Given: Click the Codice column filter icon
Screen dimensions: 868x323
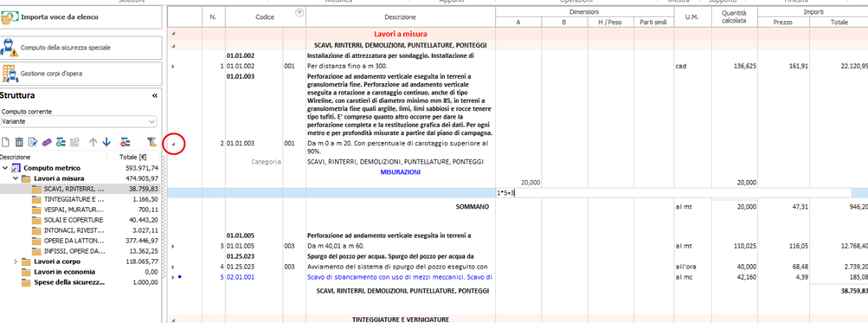Looking at the screenshot, I should coord(299,13).
